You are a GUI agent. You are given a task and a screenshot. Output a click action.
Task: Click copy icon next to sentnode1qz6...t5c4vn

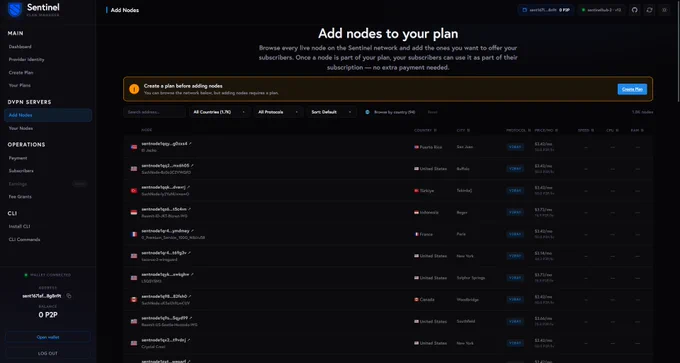pyautogui.click(x=190, y=209)
